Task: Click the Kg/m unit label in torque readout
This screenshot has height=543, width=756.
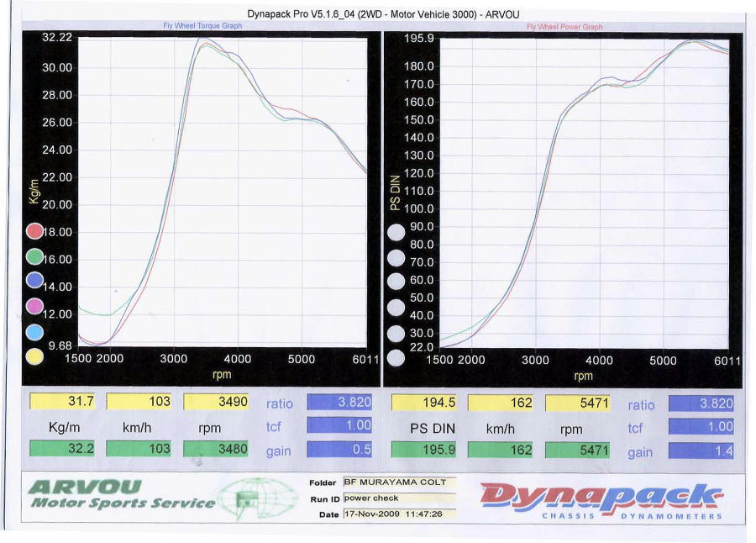Action: (65, 428)
